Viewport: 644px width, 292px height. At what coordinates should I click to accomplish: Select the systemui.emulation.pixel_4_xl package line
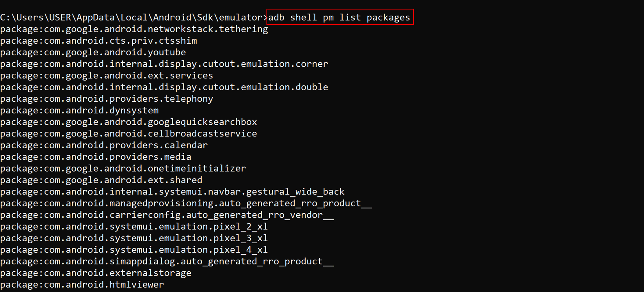point(134,250)
